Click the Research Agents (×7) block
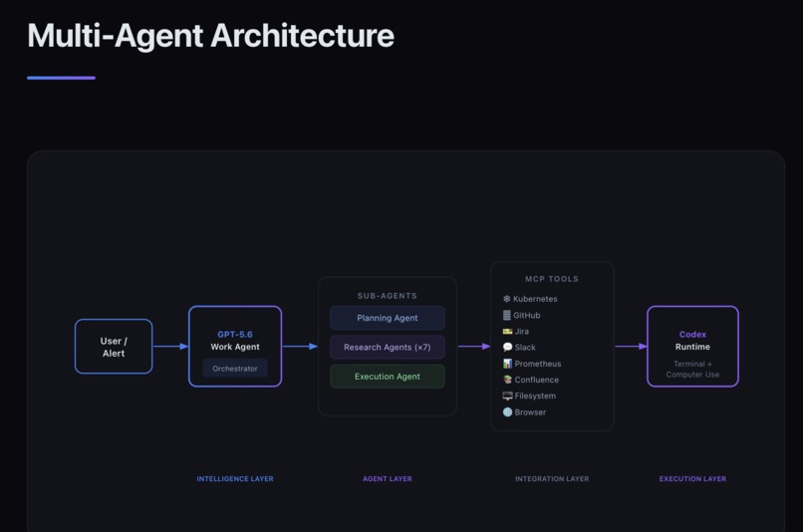 point(388,347)
